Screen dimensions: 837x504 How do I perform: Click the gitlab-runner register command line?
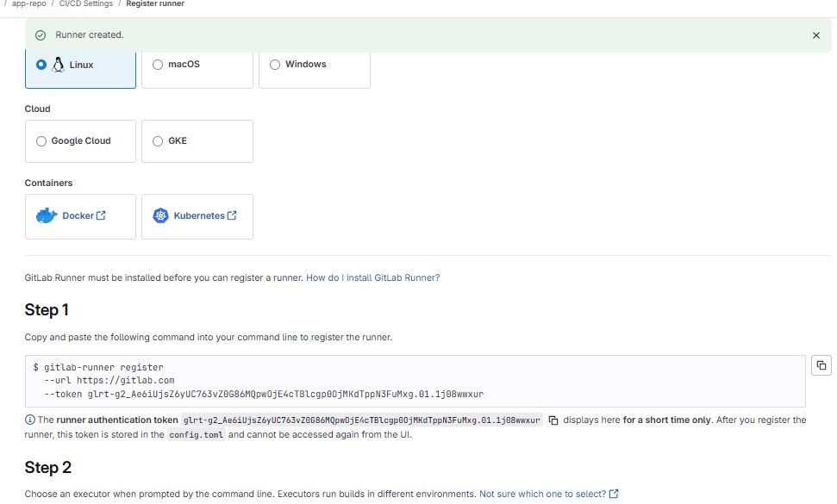click(98, 368)
